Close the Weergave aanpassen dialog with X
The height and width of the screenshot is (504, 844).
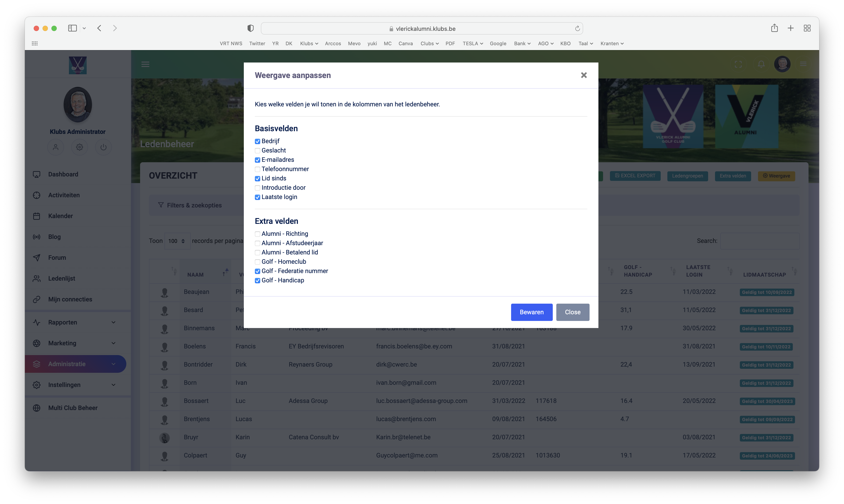click(584, 75)
